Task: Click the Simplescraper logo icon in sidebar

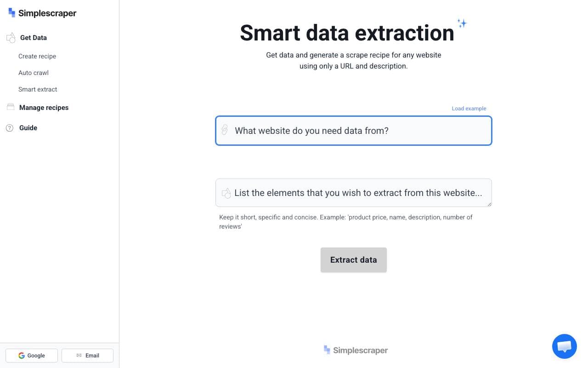Action: click(x=11, y=13)
